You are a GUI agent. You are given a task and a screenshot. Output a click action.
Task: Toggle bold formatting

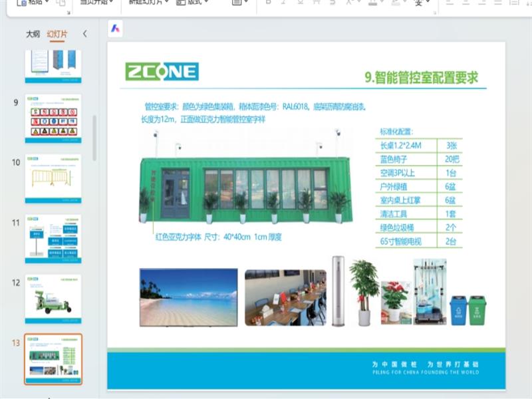pos(267,3)
